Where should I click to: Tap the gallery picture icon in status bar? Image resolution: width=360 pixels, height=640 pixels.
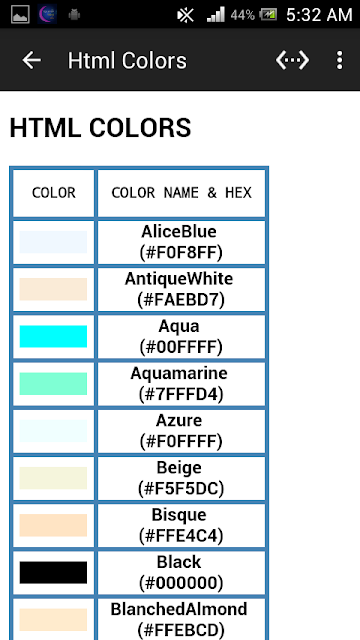(20, 15)
